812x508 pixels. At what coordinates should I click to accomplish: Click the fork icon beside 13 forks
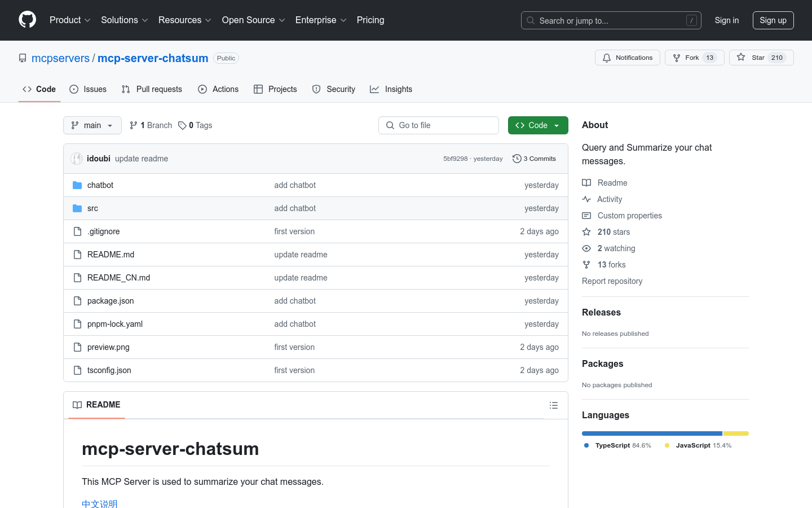pyautogui.click(x=586, y=265)
